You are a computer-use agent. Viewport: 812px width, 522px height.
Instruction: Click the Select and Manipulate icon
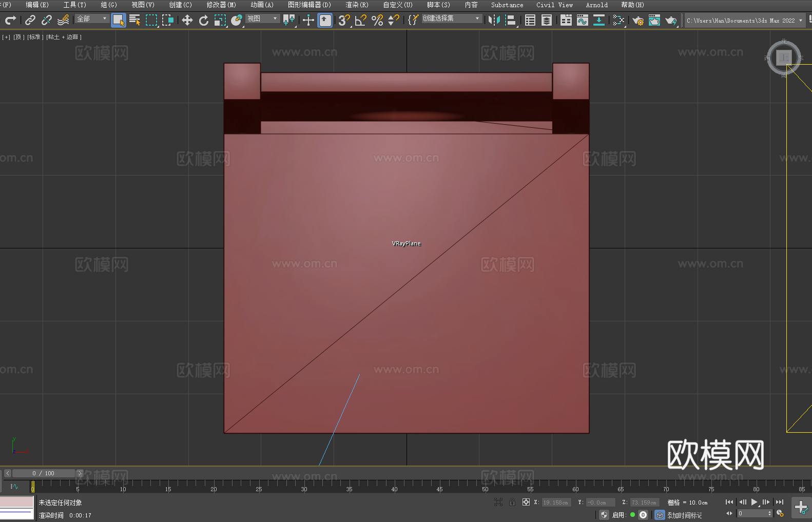tap(308, 20)
